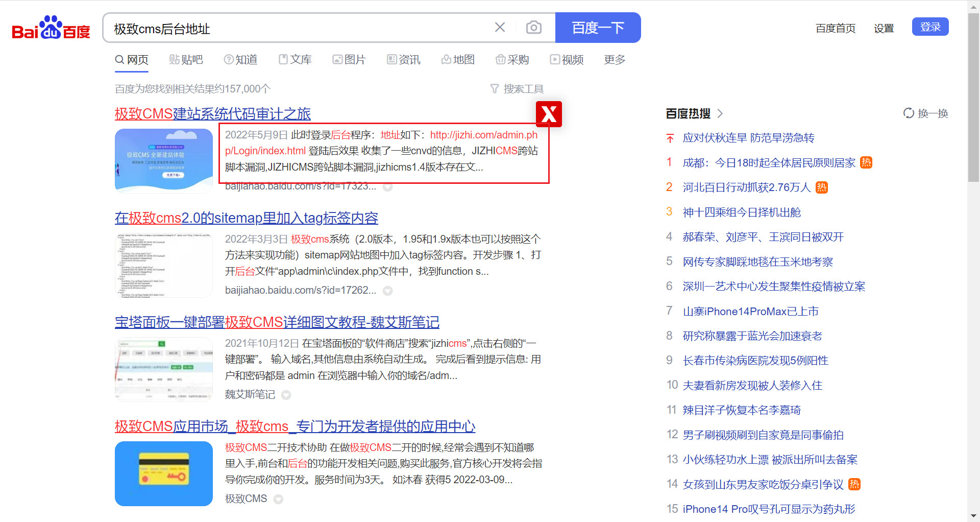Viewport: 980px width, 522px height.
Task: Open camera image search icon
Action: 534,27
